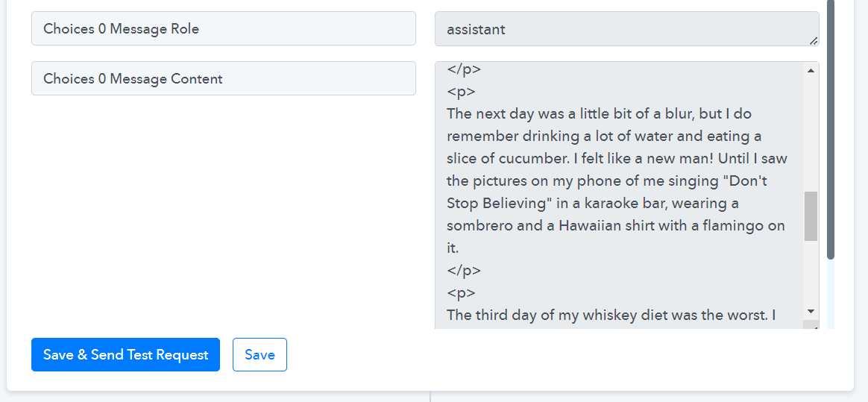Focus the Choices 0 Message Role field
Image resolution: width=868 pixels, height=402 pixels.
click(223, 29)
